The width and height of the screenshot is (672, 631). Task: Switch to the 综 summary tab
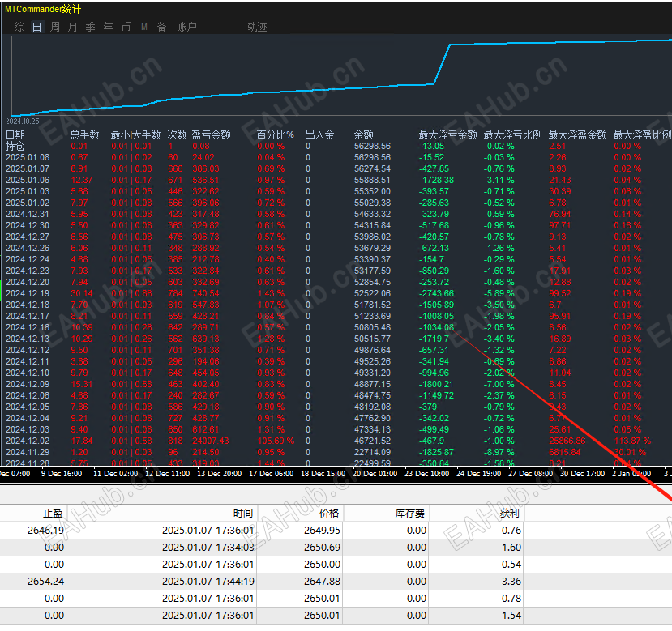(19, 27)
